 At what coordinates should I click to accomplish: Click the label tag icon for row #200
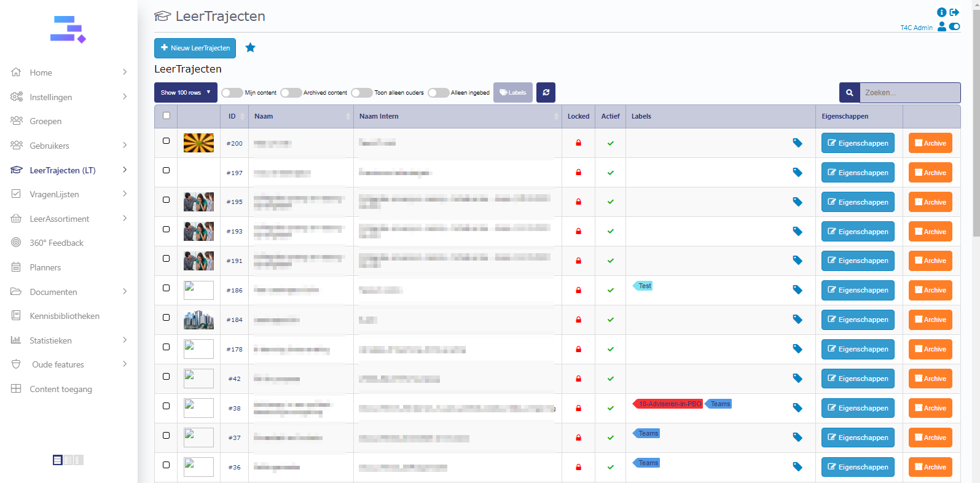coord(797,143)
